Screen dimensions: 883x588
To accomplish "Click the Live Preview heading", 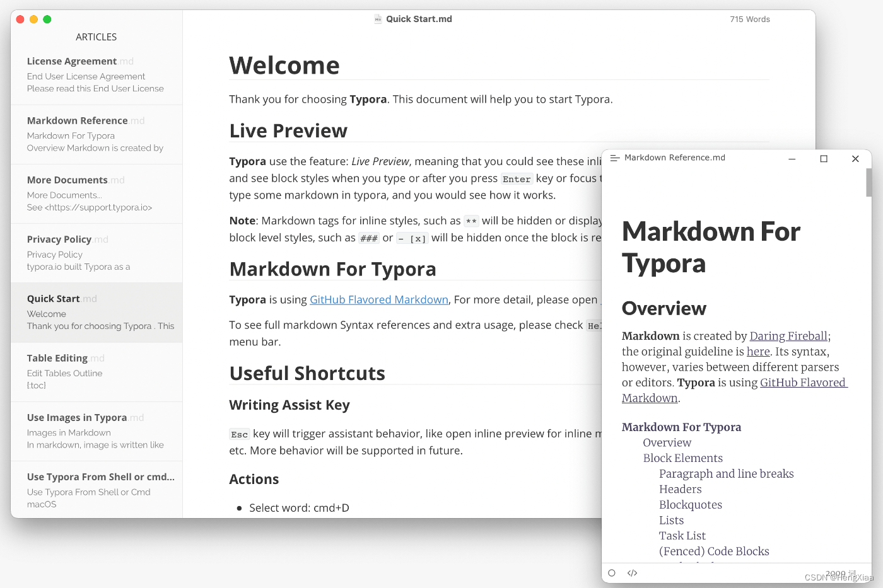I will (x=288, y=130).
